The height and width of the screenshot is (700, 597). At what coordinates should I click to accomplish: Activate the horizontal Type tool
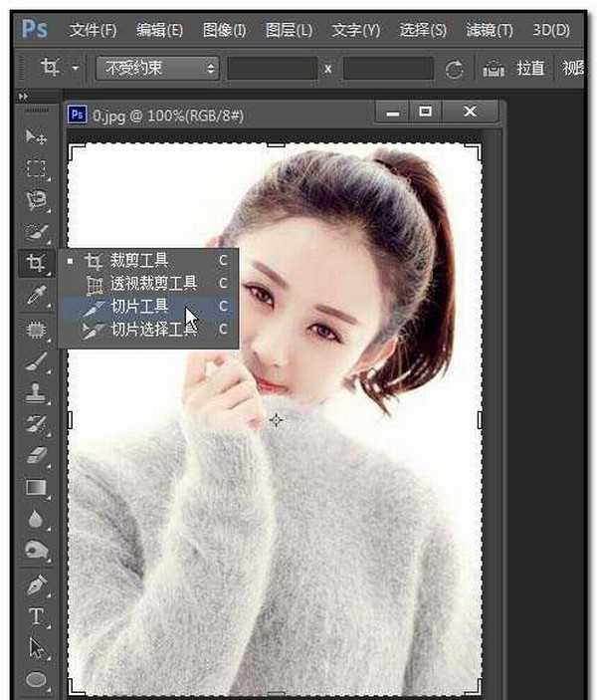(36, 614)
